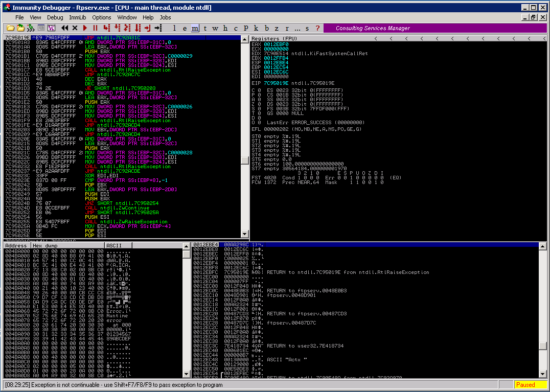Click the Open file folder icon
Viewport: 550px width, 392px height.
coord(11,28)
